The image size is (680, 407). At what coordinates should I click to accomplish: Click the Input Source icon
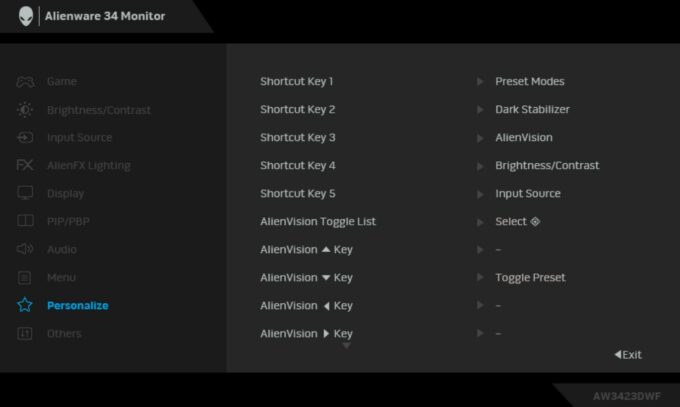tap(26, 138)
